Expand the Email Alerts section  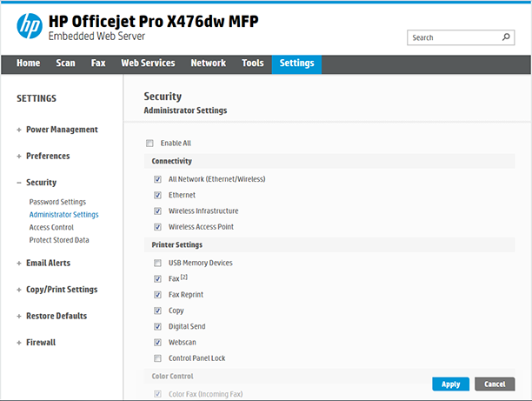point(48,263)
